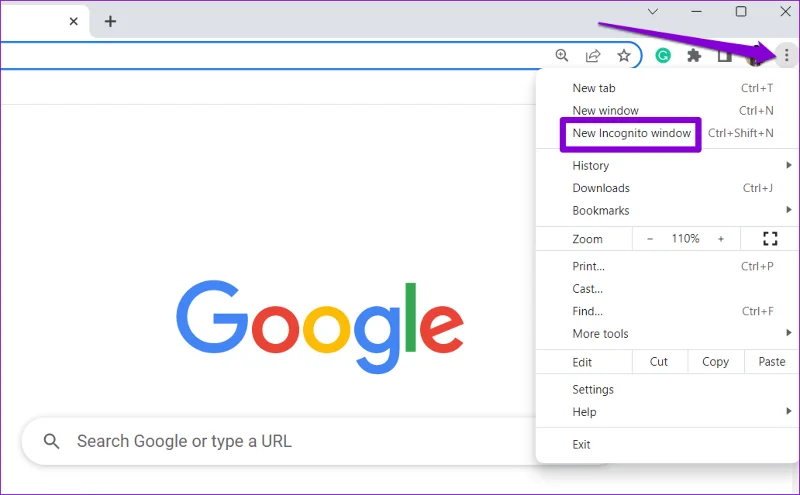Click the Grammarly extension icon
800x495 pixels.
point(663,55)
